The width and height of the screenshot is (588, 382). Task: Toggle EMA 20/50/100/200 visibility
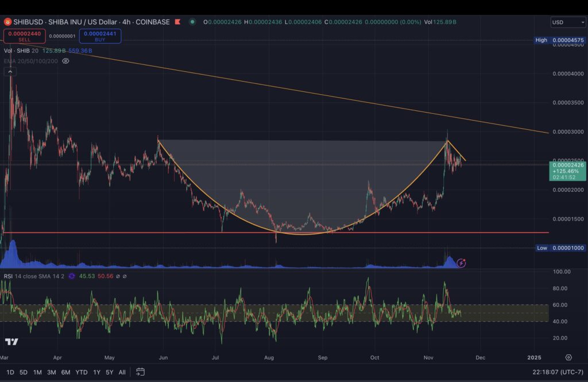tap(65, 61)
